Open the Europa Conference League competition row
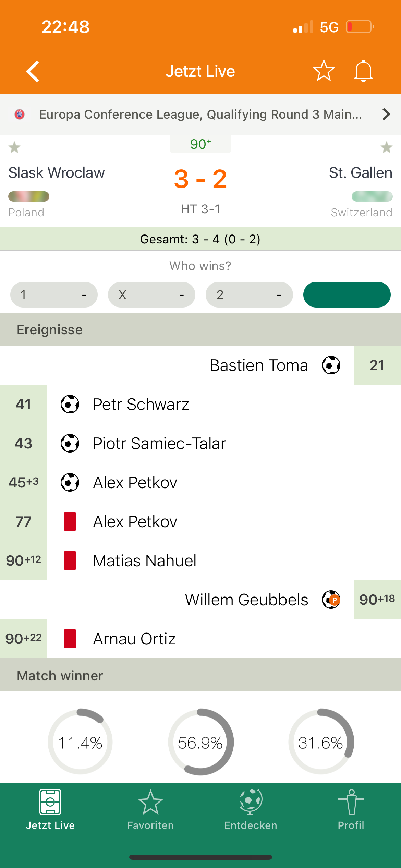401x868 pixels. 200,114
